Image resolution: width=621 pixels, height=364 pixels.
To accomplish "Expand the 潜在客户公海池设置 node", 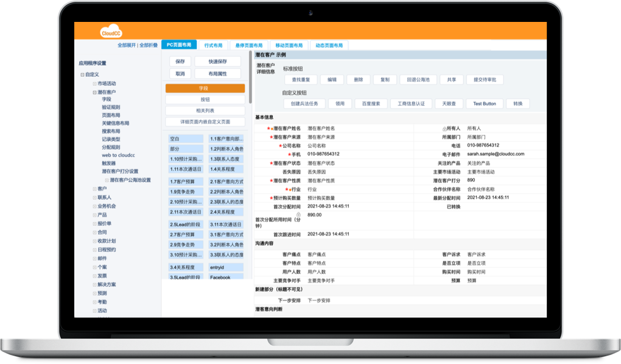I will point(107,180).
